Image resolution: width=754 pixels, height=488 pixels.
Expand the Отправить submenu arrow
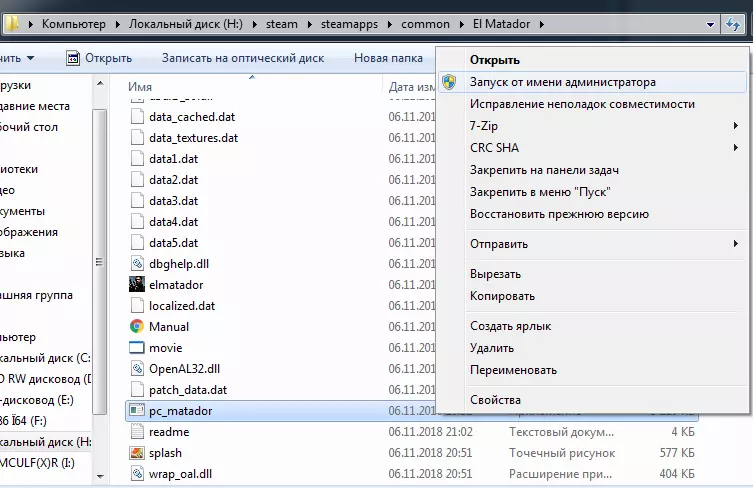coord(736,244)
